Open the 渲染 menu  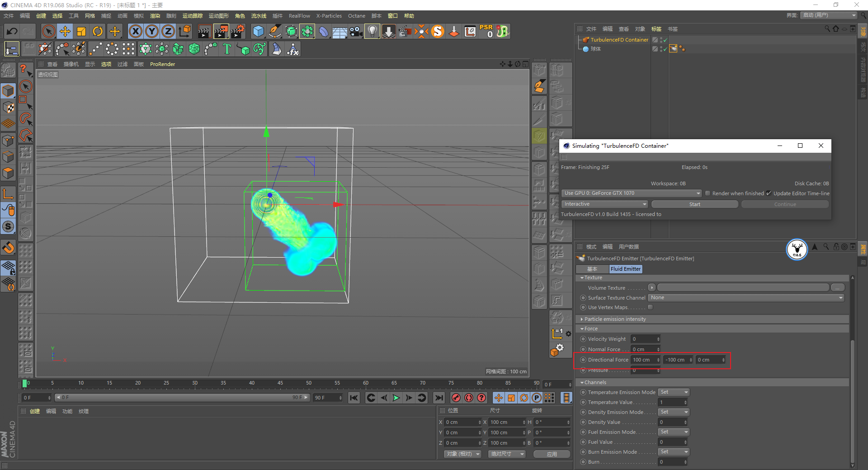pos(155,16)
